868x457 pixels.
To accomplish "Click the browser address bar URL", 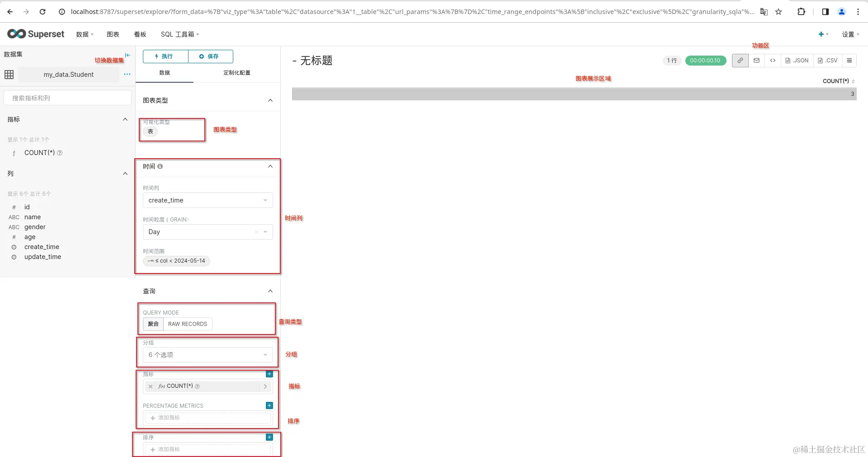I will pyautogui.click(x=412, y=12).
